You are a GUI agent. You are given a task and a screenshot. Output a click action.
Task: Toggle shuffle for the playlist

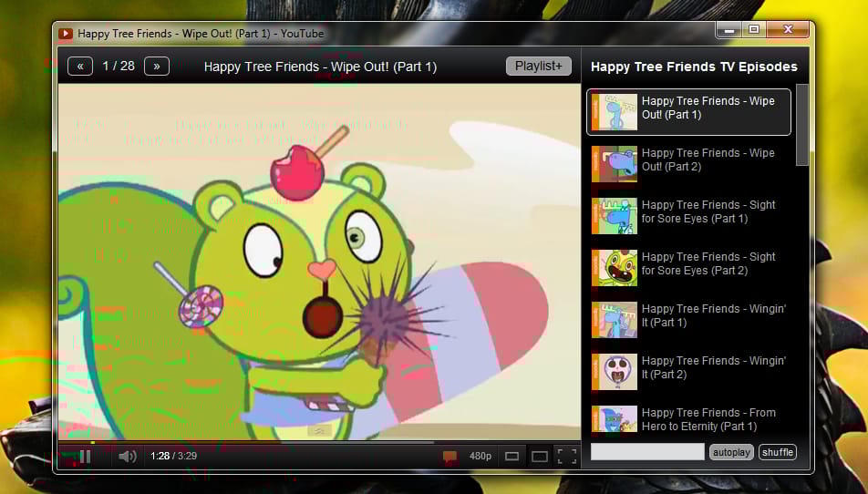[x=778, y=452]
